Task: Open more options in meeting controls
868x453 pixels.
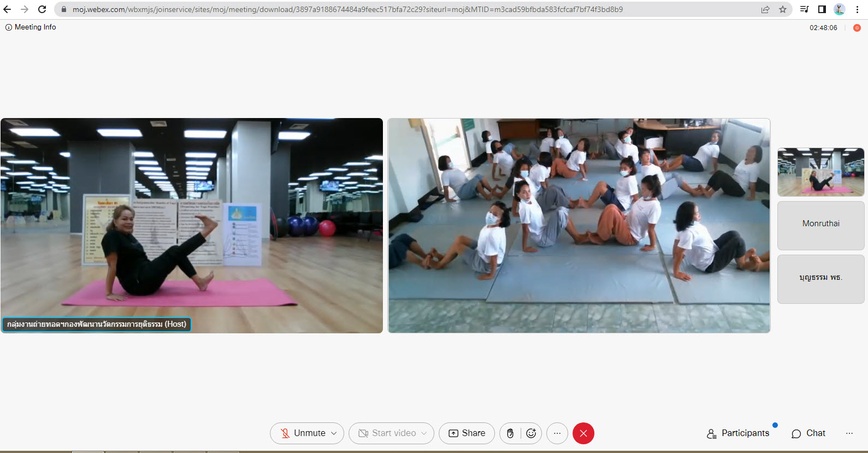Action: click(557, 433)
